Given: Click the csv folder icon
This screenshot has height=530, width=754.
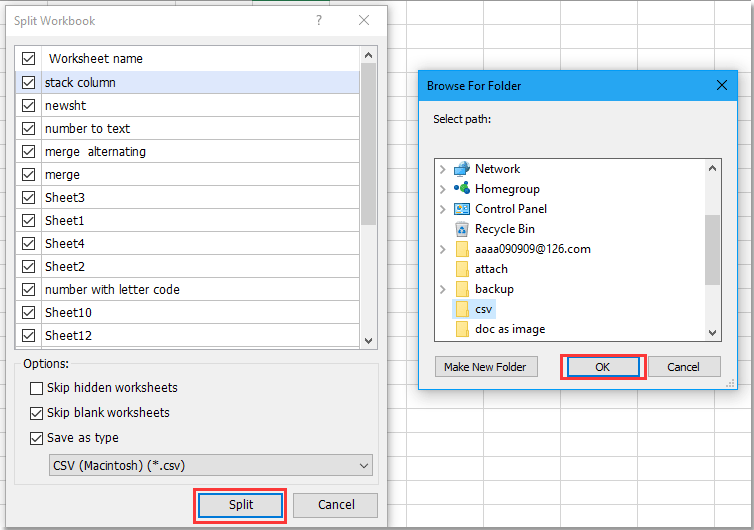Looking at the screenshot, I should 462,309.
